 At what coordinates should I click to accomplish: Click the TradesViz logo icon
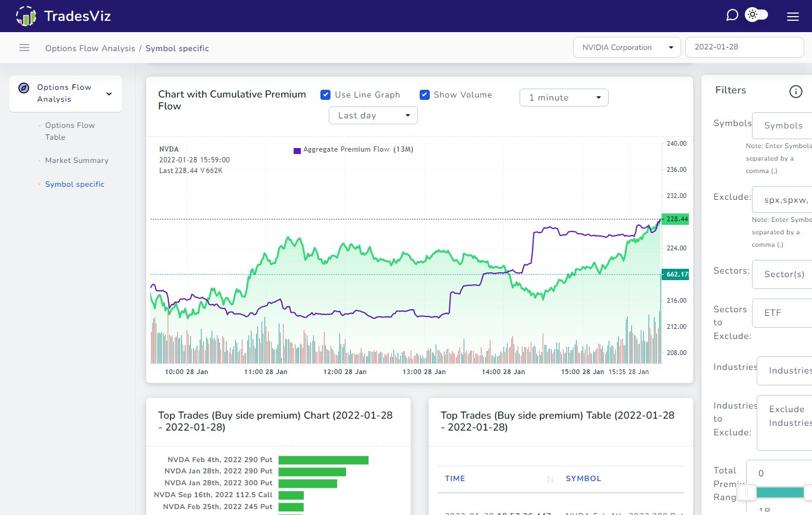click(26, 16)
